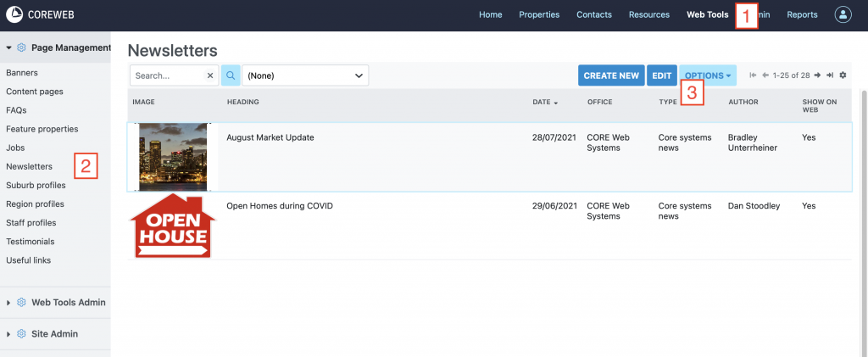Click the CREATE NEW button
The image size is (868, 357).
click(x=611, y=75)
